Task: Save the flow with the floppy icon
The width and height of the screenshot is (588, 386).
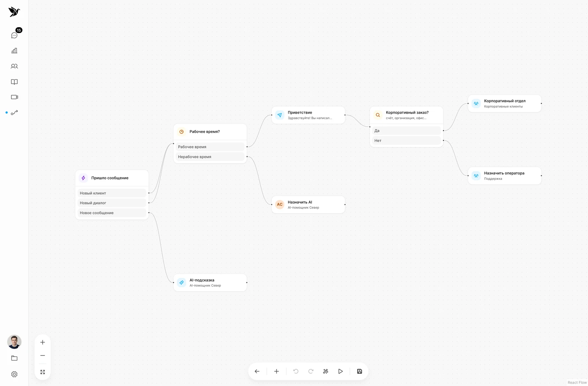Action: pos(360,371)
